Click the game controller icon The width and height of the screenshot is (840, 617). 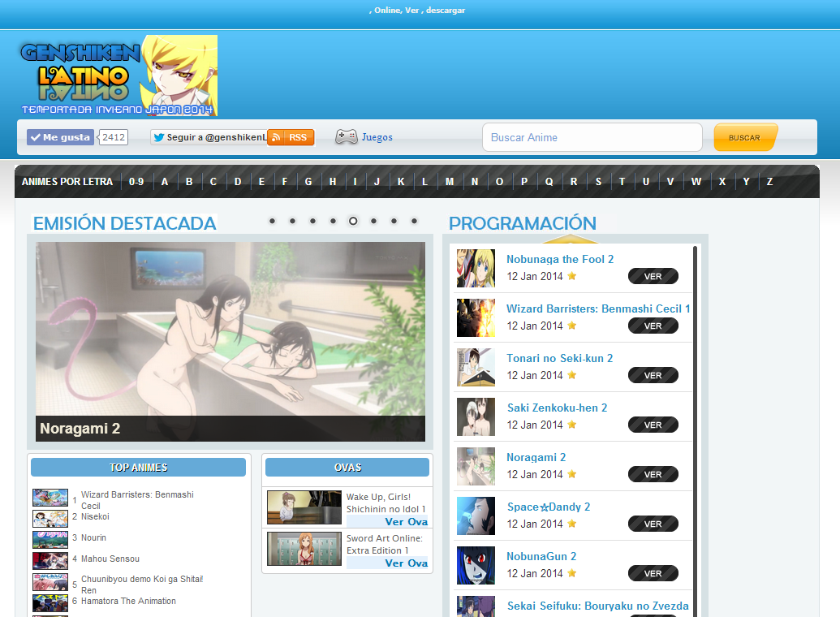(x=346, y=136)
